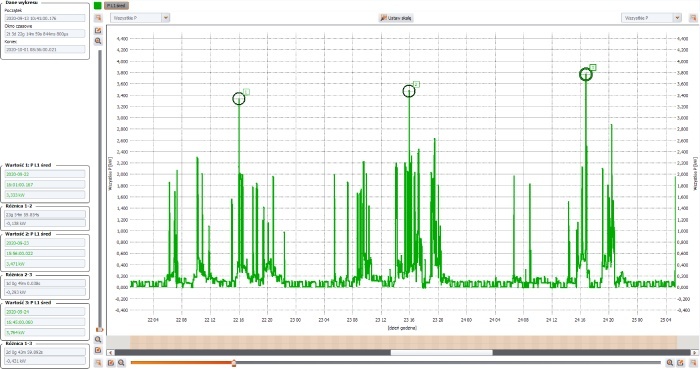Click the vertical zoom slider handle
Image resolution: width=700 pixels, height=369 pixels.
click(x=99, y=330)
